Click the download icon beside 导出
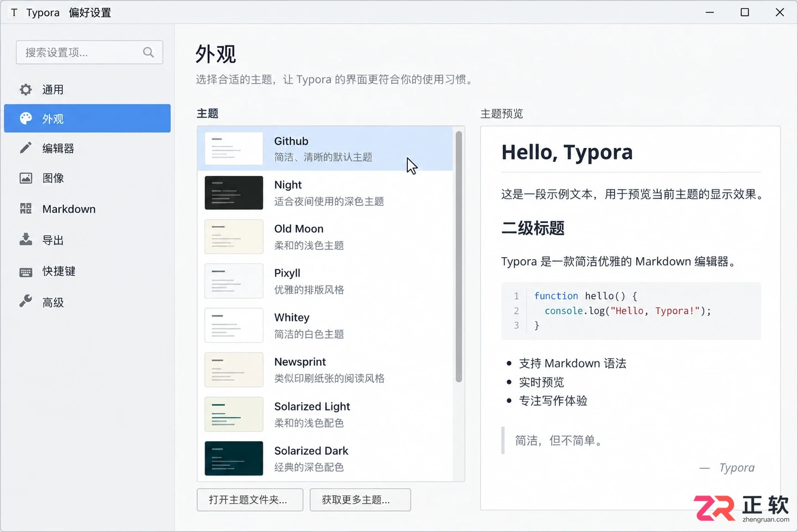Screen dimensions: 798x532 [x=25, y=239]
